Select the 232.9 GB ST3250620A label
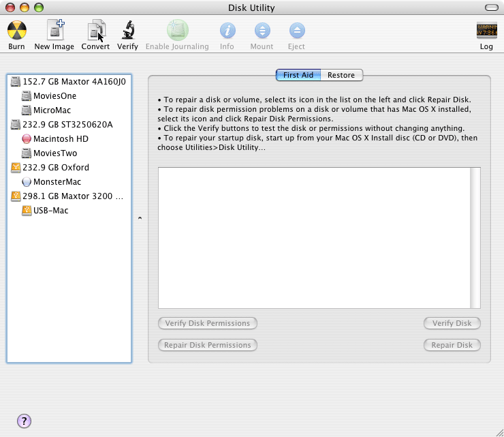Image resolution: width=504 pixels, height=437 pixels. [67, 125]
